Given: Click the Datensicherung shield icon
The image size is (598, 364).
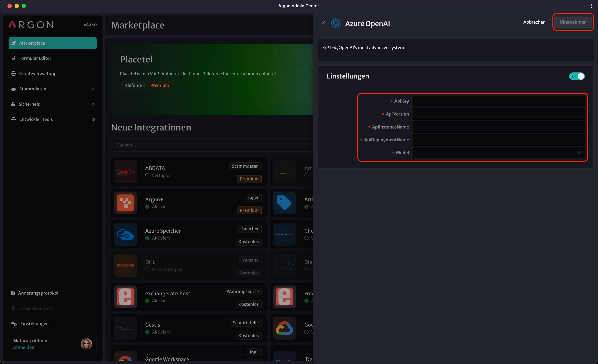Looking at the screenshot, I should 14,308.
